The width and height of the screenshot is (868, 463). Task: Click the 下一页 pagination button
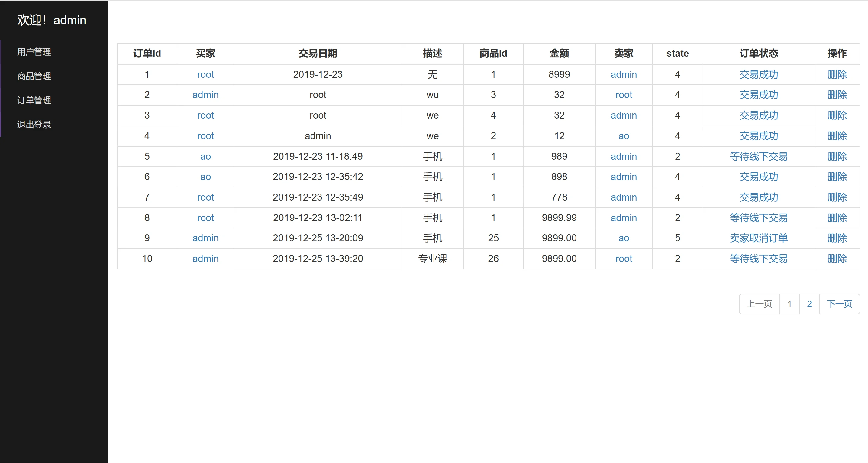839,304
